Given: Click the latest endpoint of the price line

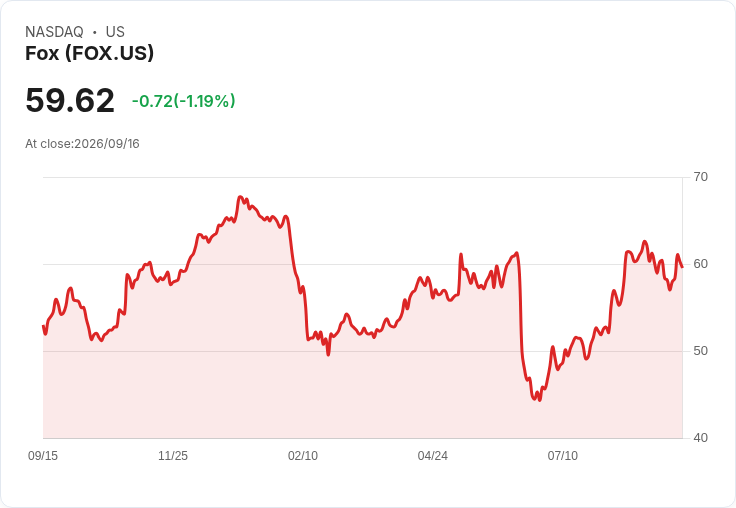Looking at the screenshot, I should pyautogui.click(x=682, y=267).
